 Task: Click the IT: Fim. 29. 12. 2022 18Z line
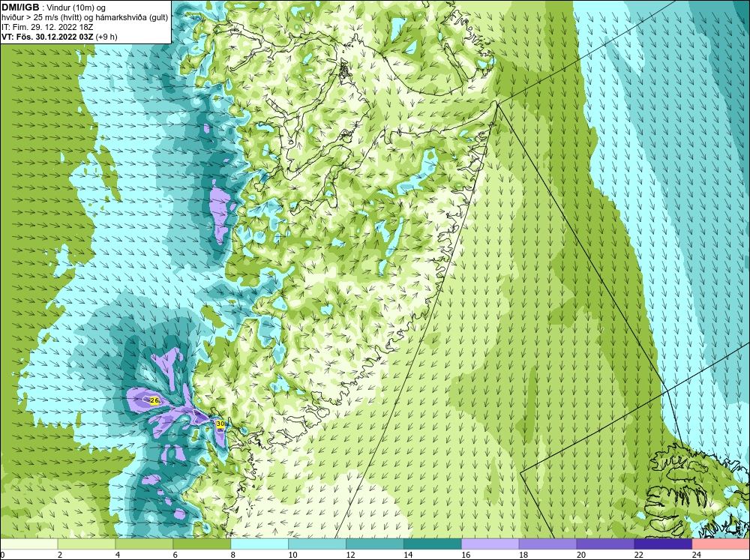[x=46, y=27]
